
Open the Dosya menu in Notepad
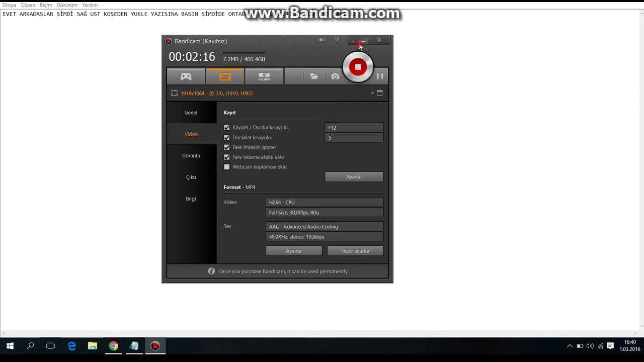pos(10,5)
